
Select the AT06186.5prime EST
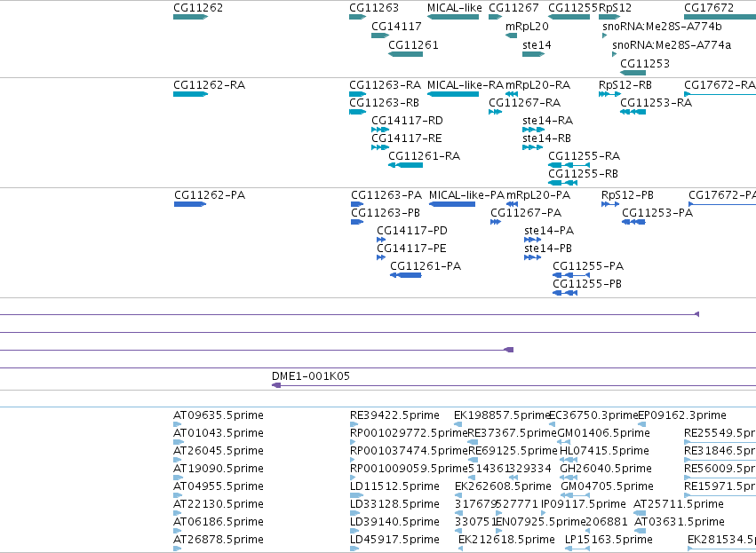pyautogui.click(x=178, y=532)
